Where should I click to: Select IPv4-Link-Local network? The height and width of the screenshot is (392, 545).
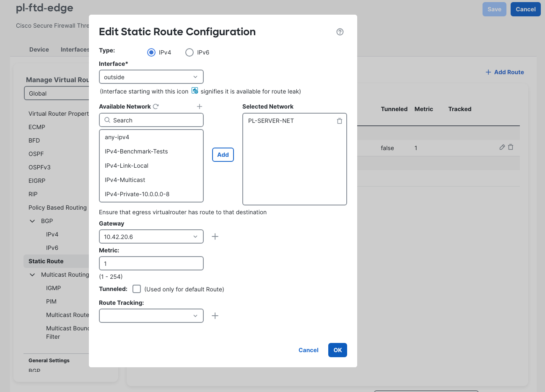pyautogui.click(x=151, y=166)
